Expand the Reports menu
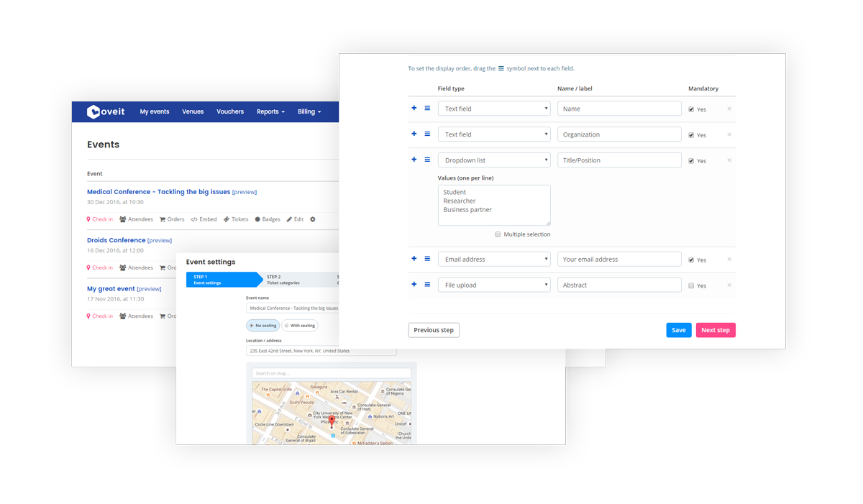 (x=270, y=111)
